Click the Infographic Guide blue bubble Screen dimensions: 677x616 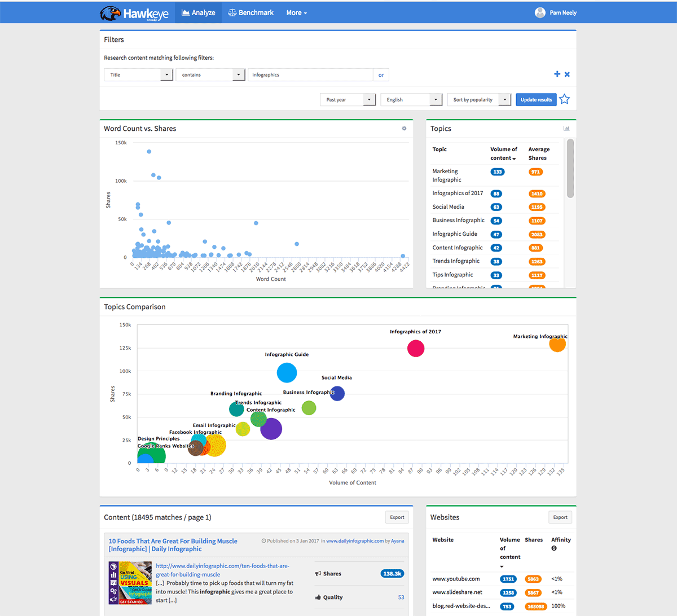click(x=287, y=373)
